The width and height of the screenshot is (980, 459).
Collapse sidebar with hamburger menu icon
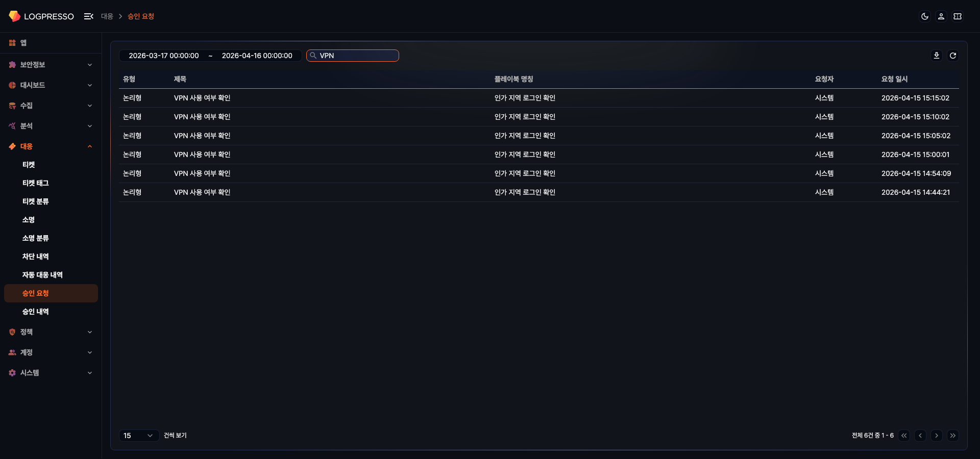coord(88,16)
